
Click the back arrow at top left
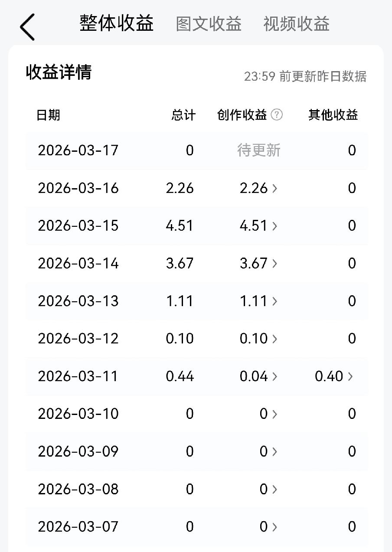pyautogui.click(x=27, y=26)
